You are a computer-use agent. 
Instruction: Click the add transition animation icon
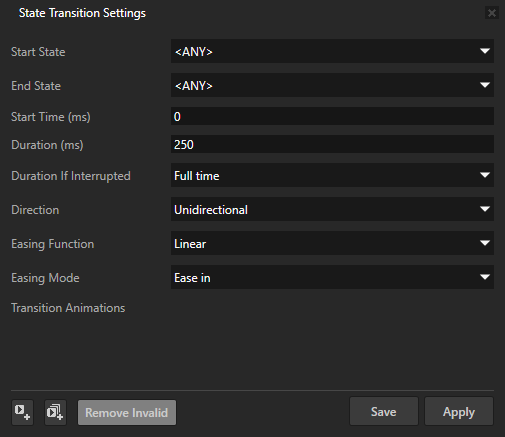[x=22, y=412]
